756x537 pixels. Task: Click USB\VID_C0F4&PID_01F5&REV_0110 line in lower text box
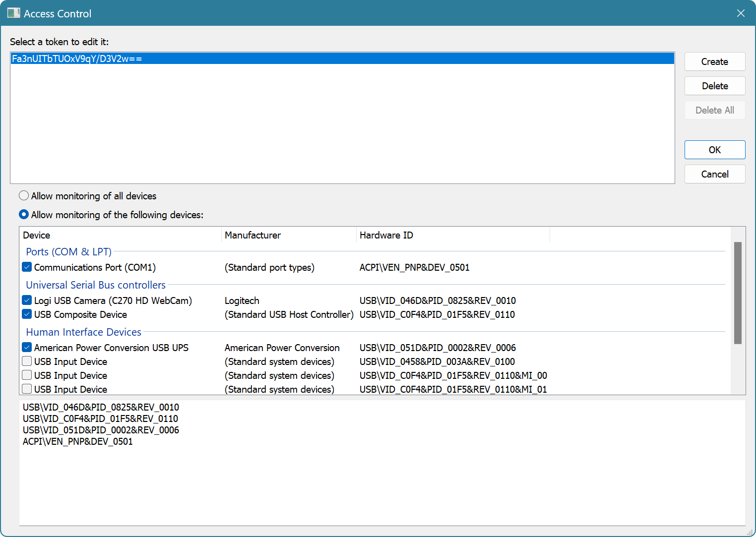click(100, 418)
